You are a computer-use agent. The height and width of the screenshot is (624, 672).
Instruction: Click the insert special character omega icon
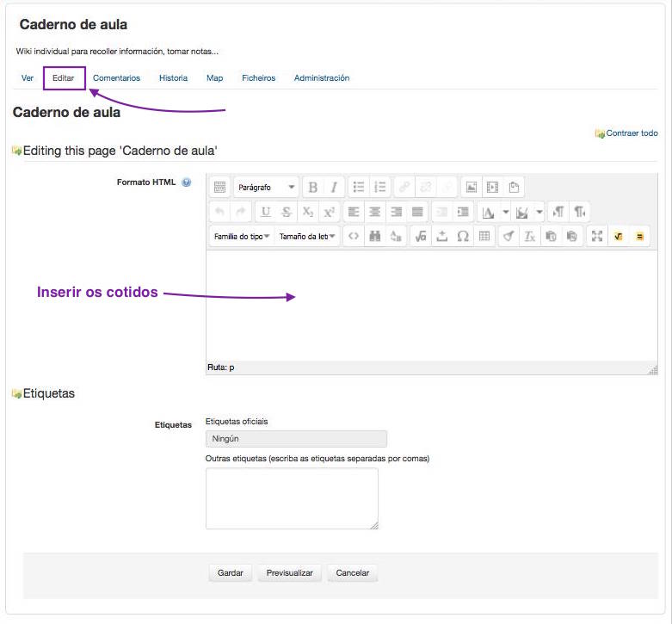coord(463,237)
